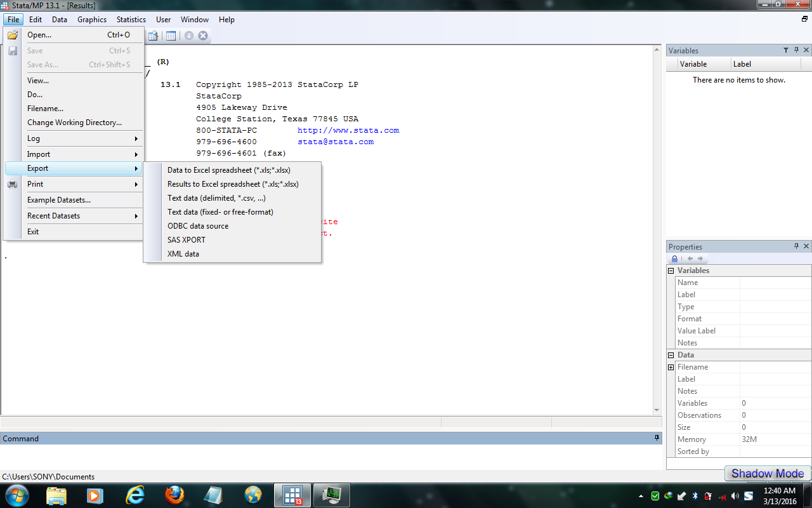Select XML data export option
812x508 pixels.
tap(232, 254)
